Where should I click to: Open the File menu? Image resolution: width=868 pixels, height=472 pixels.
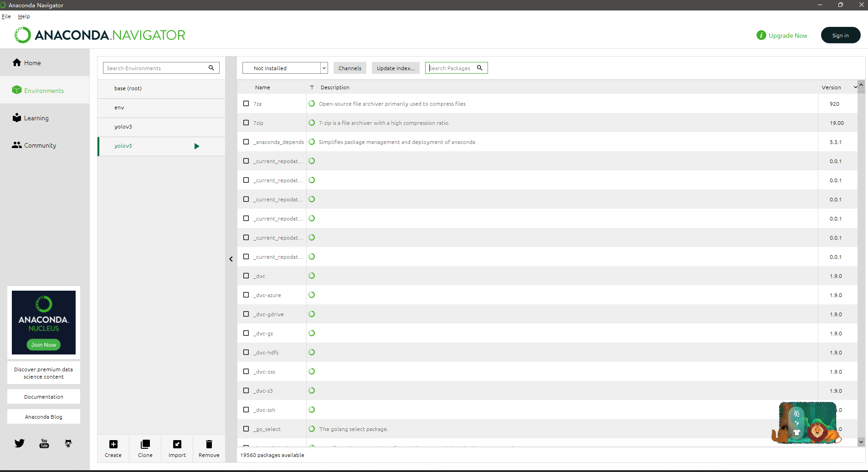6,16
